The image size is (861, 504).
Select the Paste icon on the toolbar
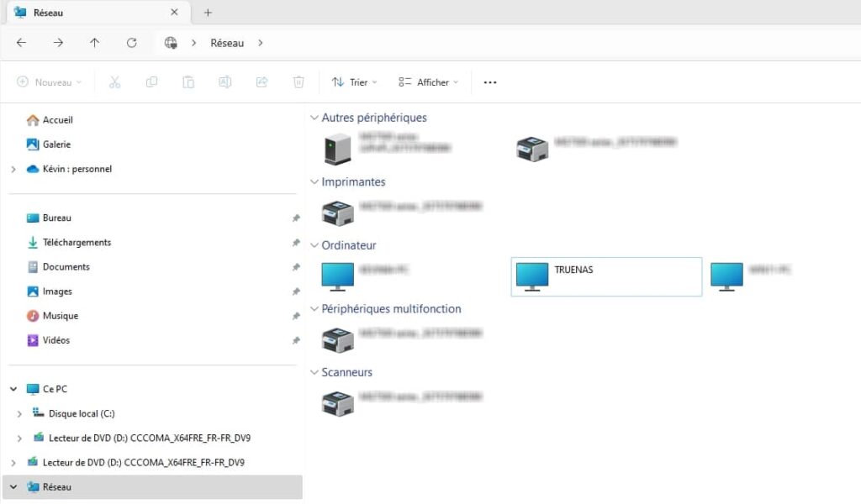(x=187, y=81)
